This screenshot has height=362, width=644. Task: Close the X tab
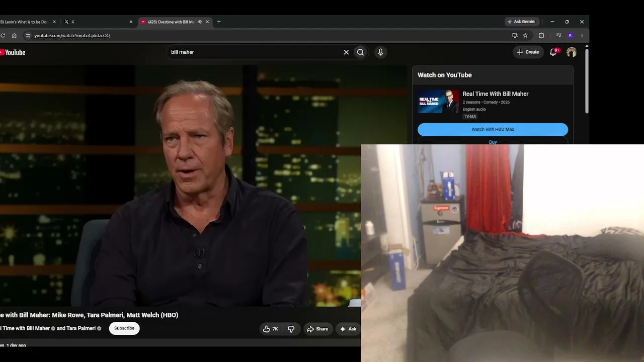[131, 22]
